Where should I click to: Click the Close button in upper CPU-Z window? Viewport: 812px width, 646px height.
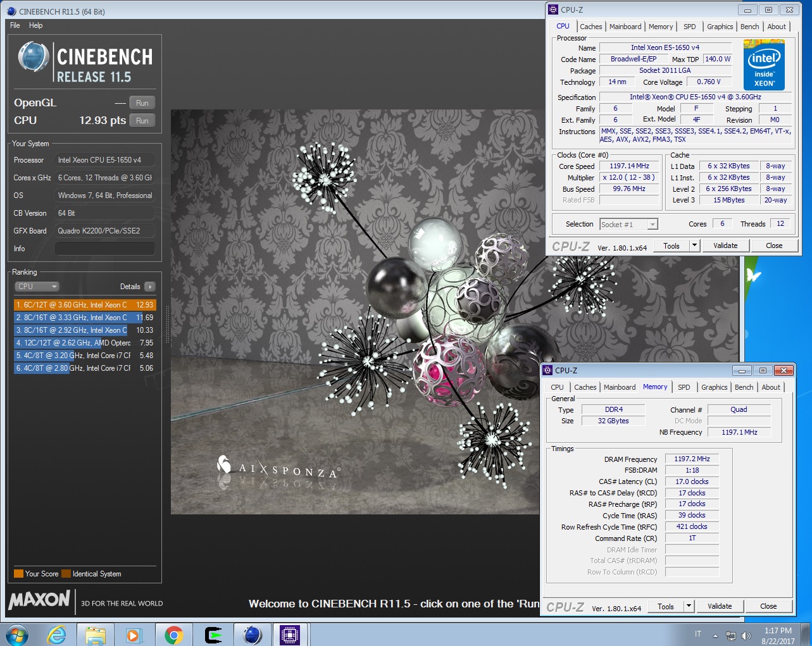(x=774, y=246)
